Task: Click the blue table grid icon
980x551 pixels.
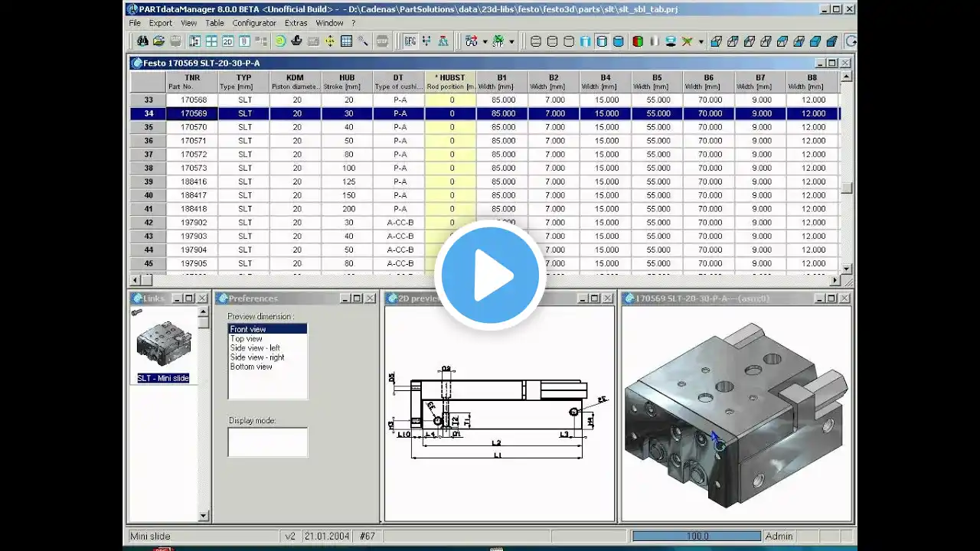Action: tap(346, 41)
